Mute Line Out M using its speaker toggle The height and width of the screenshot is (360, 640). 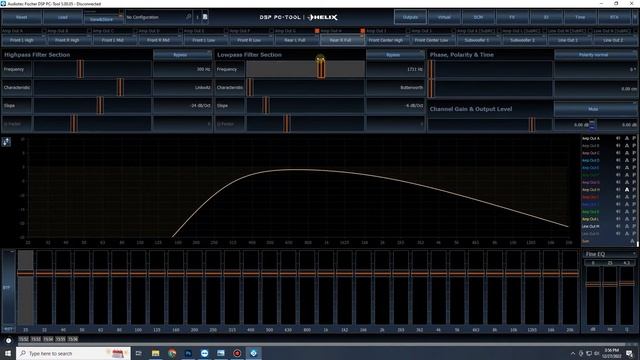click(618, 227)
